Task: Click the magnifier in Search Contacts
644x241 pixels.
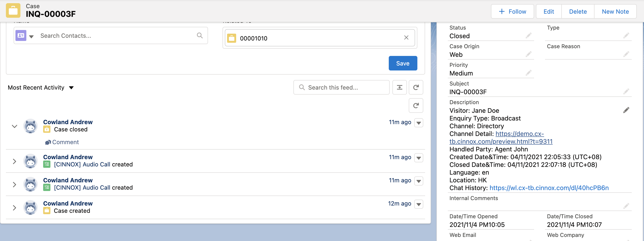Action: coord(200,35)
